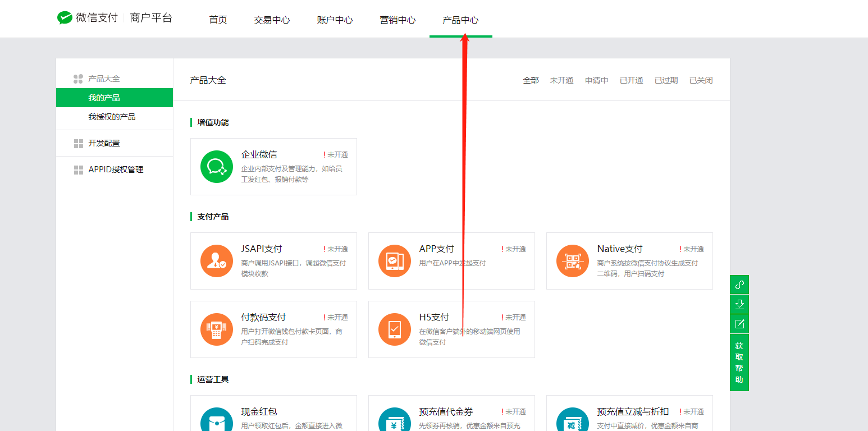Switch to 交易中心 tab
Viewport: 868px width, 431px height.
pos(272,20)
